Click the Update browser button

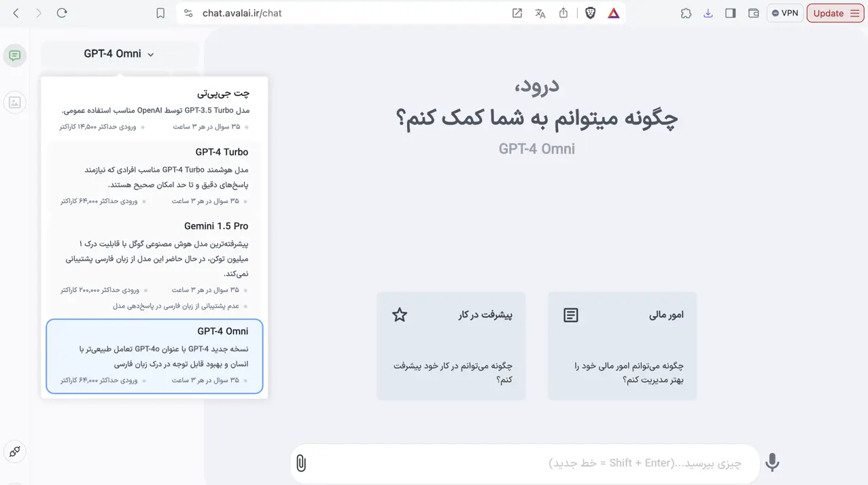click(835, 13)
